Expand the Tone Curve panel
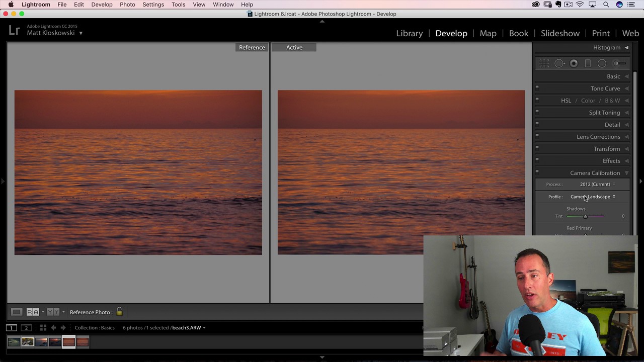This screenshot has width=644, height=362. (626, 88)
